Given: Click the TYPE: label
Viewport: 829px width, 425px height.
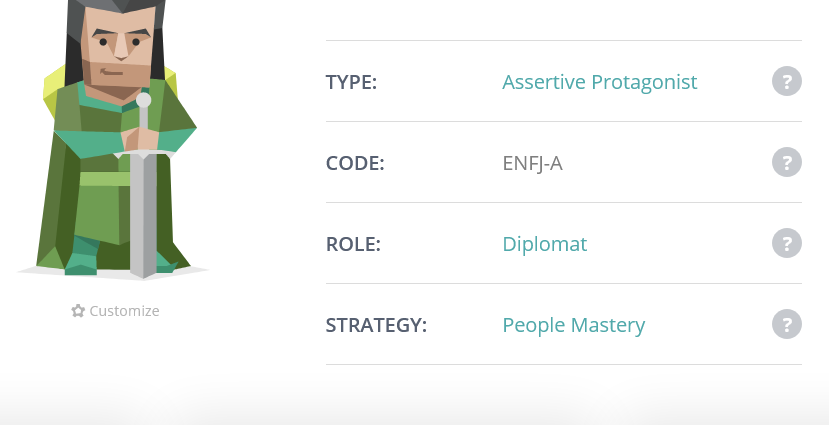Looking at the screenshot, I should [x=351, y=82].
